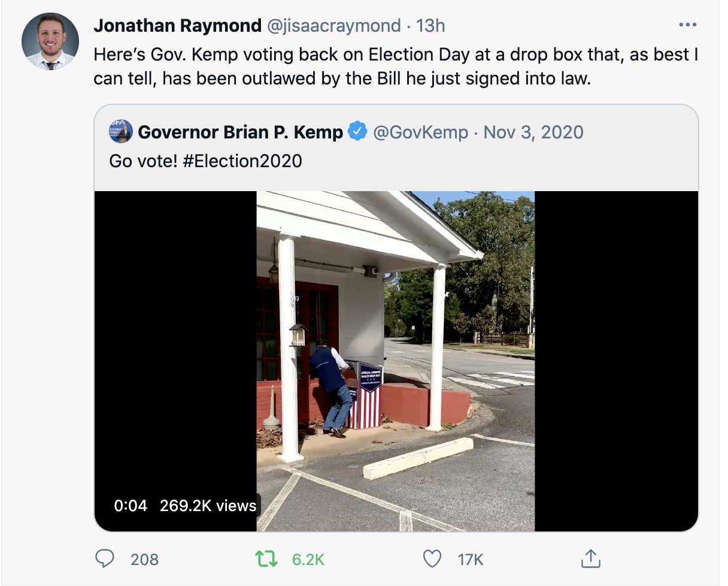Like the tweet via heart icon
728x586 pixels.
click(x=432, y=559)
